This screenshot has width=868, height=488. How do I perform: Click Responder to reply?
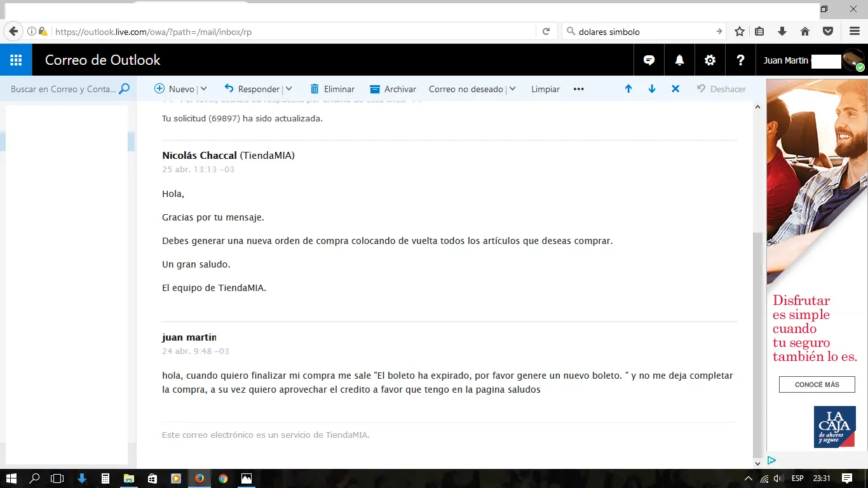pos(252,89)
